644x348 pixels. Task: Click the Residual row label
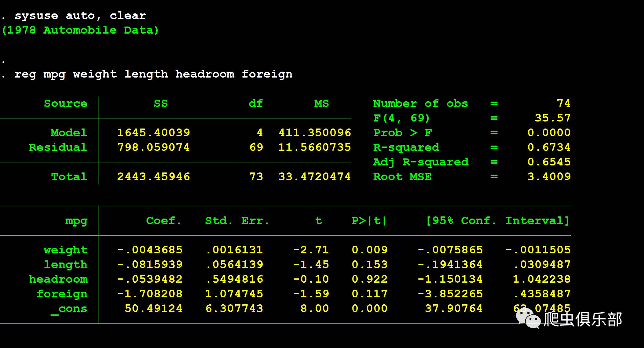[x=58, y=147]
